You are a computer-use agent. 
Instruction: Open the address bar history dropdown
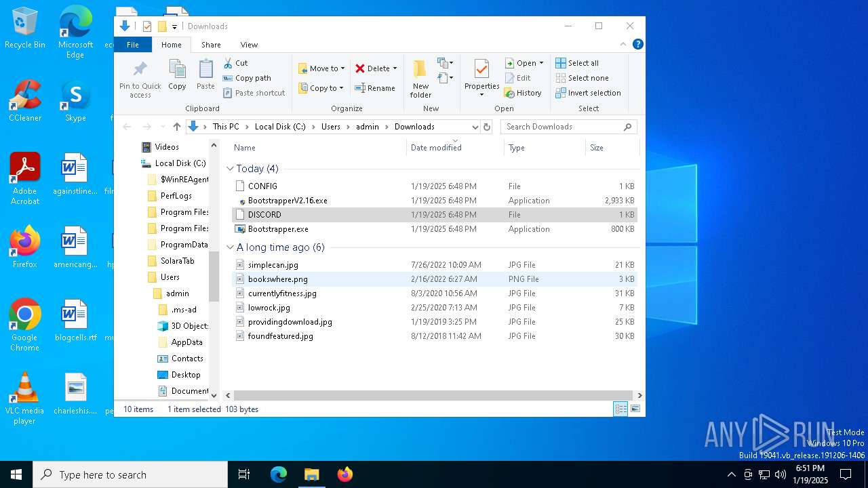[x=475, y=127]
